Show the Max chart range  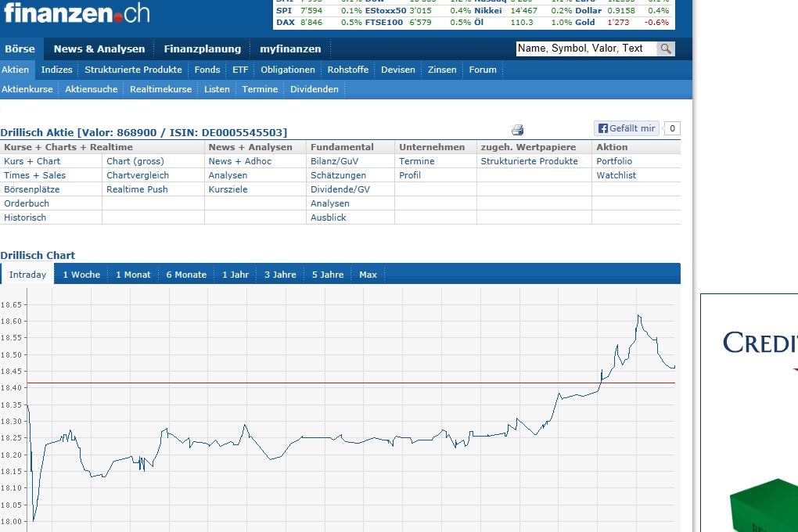pos(368,275)
